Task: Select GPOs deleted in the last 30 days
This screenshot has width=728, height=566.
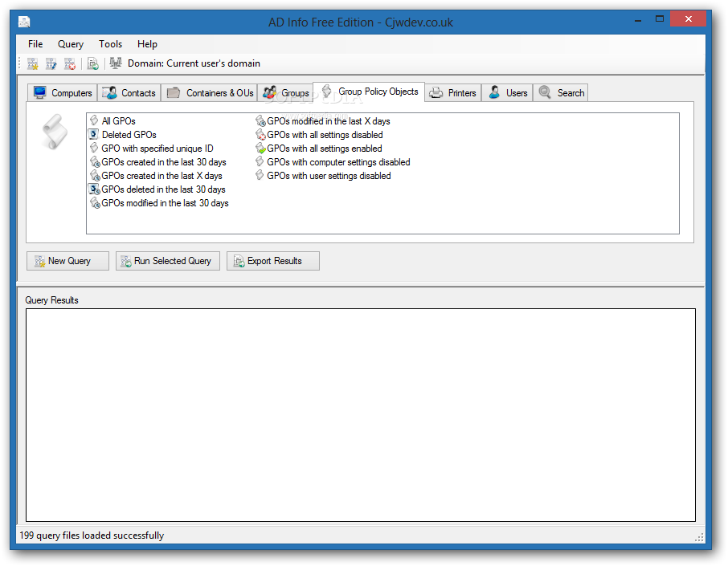Action: [157, 189]
